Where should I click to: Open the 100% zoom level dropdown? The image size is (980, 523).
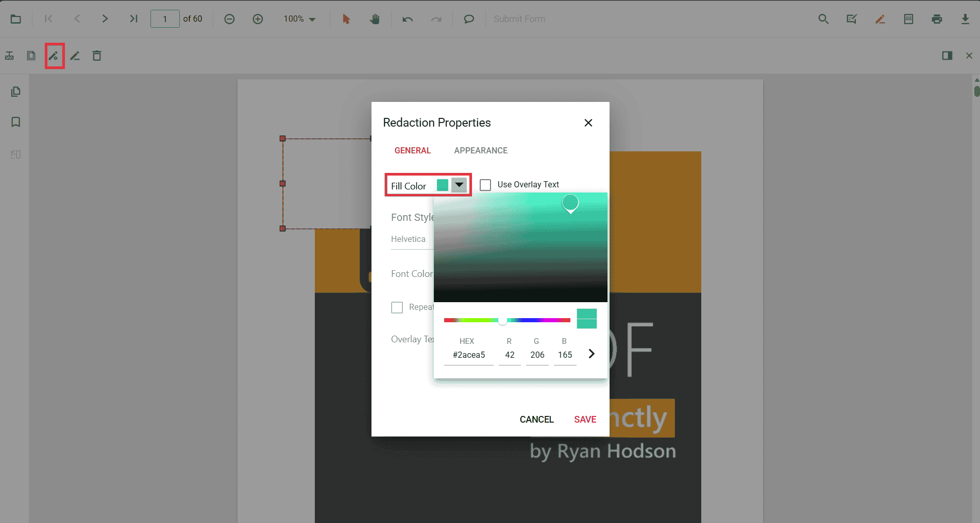pos(299,19)
